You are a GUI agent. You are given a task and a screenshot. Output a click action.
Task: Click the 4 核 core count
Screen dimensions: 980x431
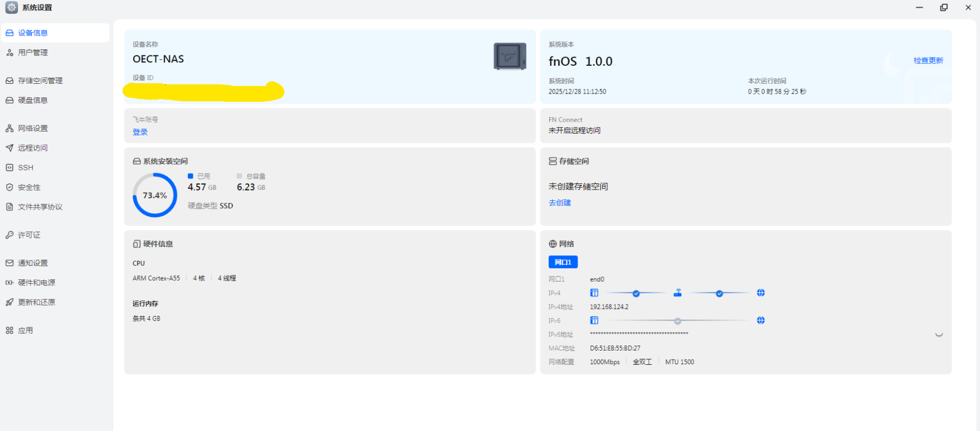199,278
